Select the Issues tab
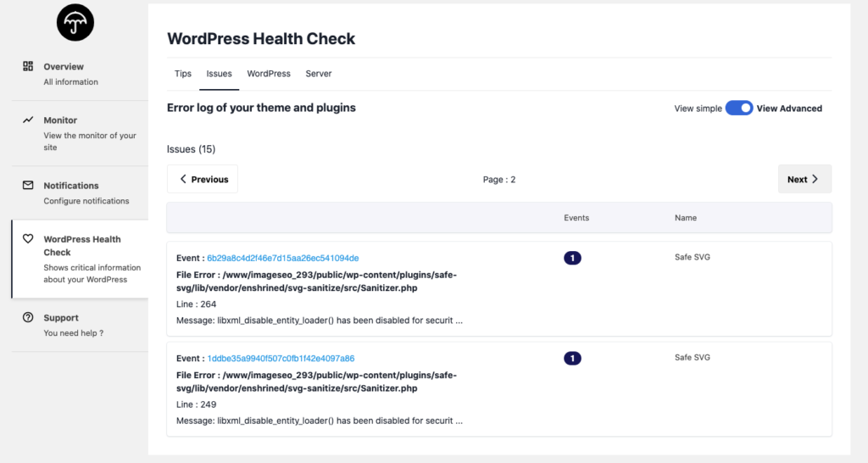The width and height of the screenshot is (868, 463). [220, 74]
